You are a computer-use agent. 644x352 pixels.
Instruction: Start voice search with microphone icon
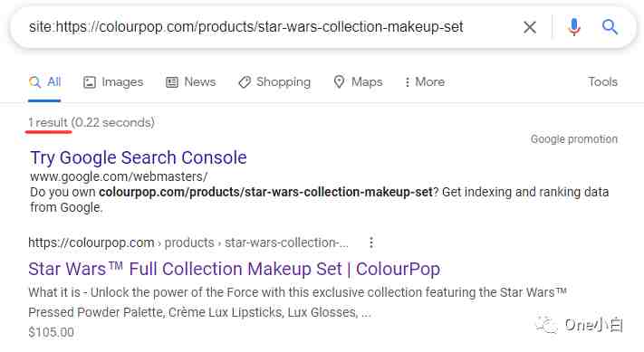[573, 27]
